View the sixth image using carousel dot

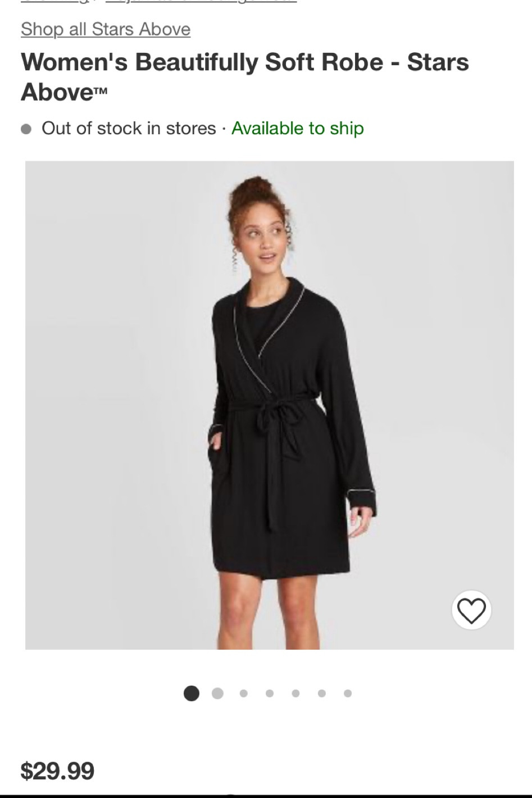321,693
